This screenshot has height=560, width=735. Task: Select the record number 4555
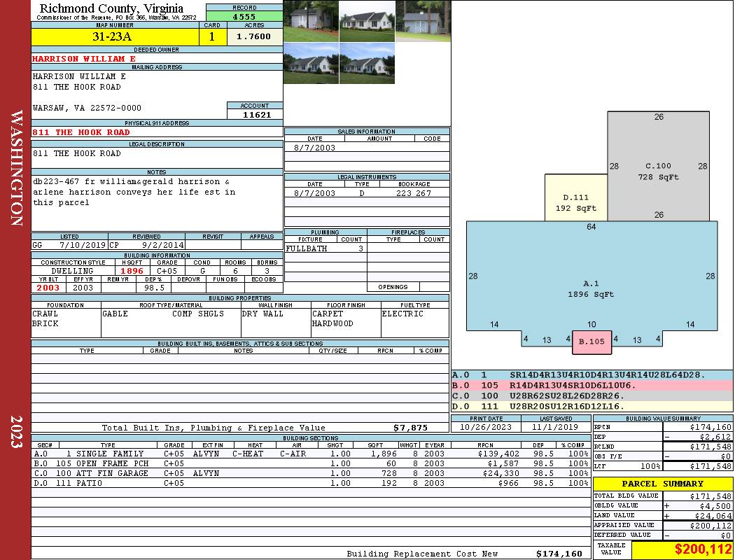[x=244, y=17]
